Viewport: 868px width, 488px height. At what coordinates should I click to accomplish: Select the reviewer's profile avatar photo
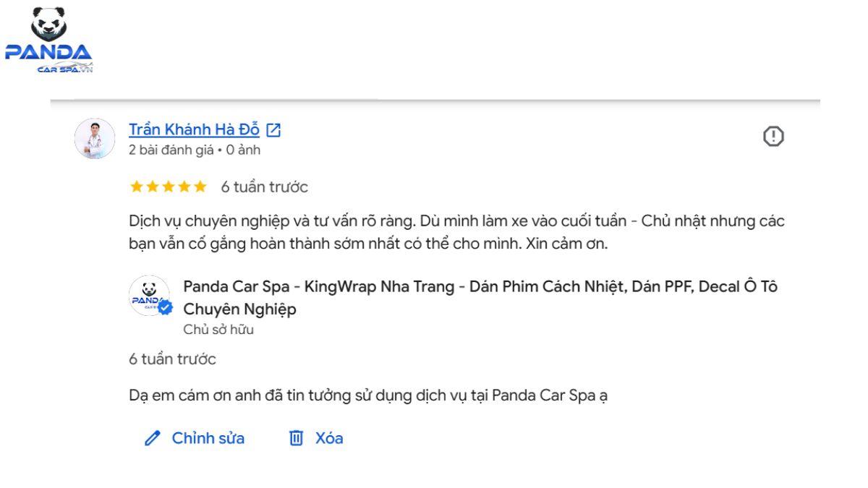click(x=95, y=139)
